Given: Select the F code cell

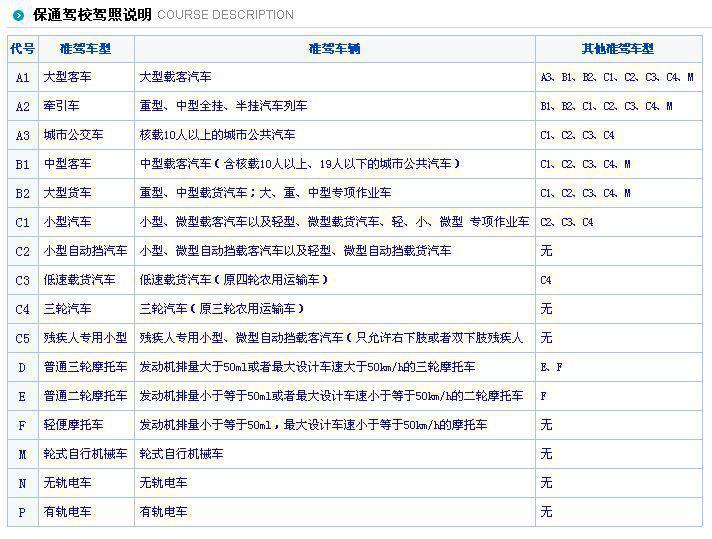Looking at the screenshot, I should coord(22,425).
